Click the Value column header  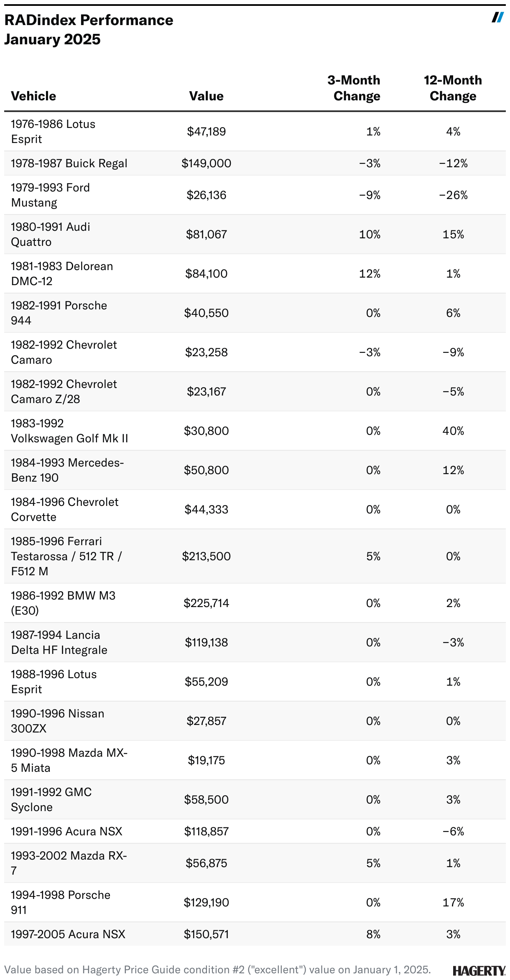click(x=206, y=96)
